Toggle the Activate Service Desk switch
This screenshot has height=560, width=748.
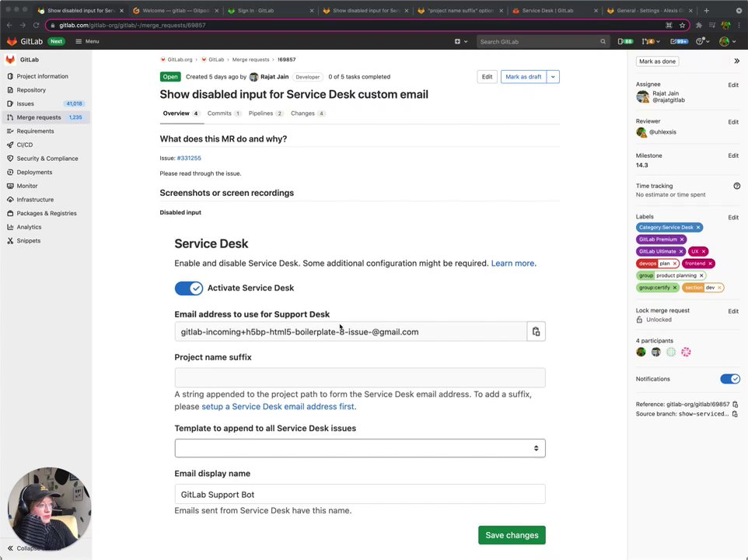pos(188,289)
